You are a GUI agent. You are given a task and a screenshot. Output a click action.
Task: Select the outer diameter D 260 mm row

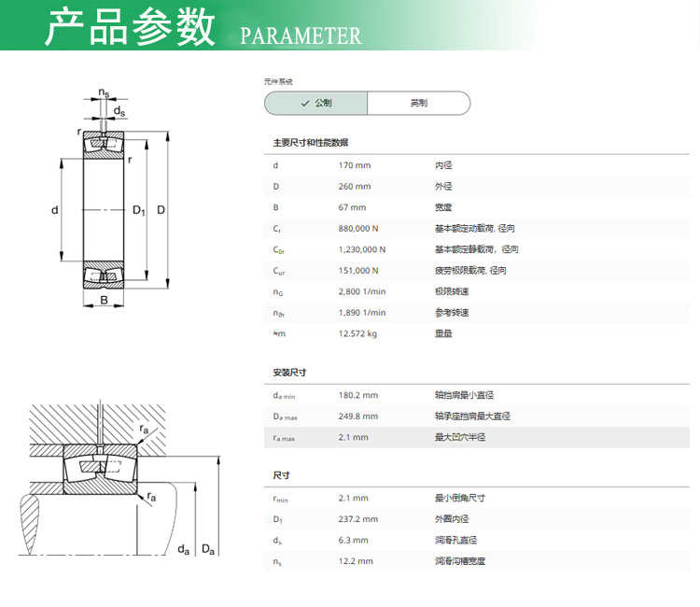477,186
